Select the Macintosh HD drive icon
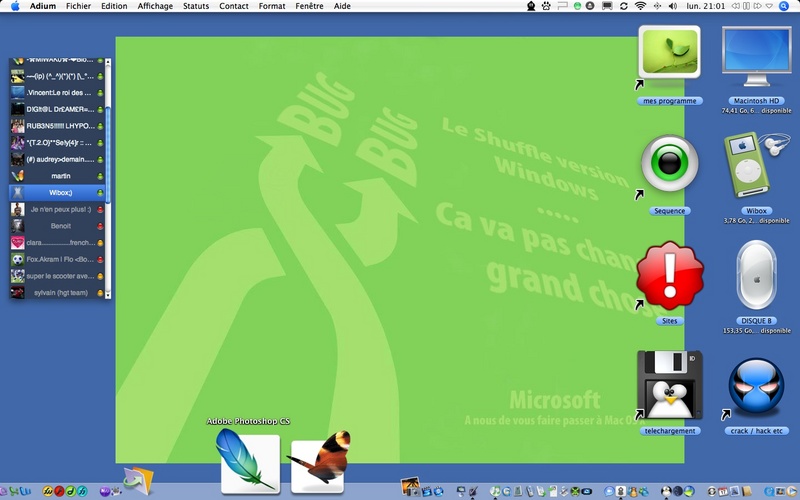Screen dimensions: 800x500 pos(756,56)
